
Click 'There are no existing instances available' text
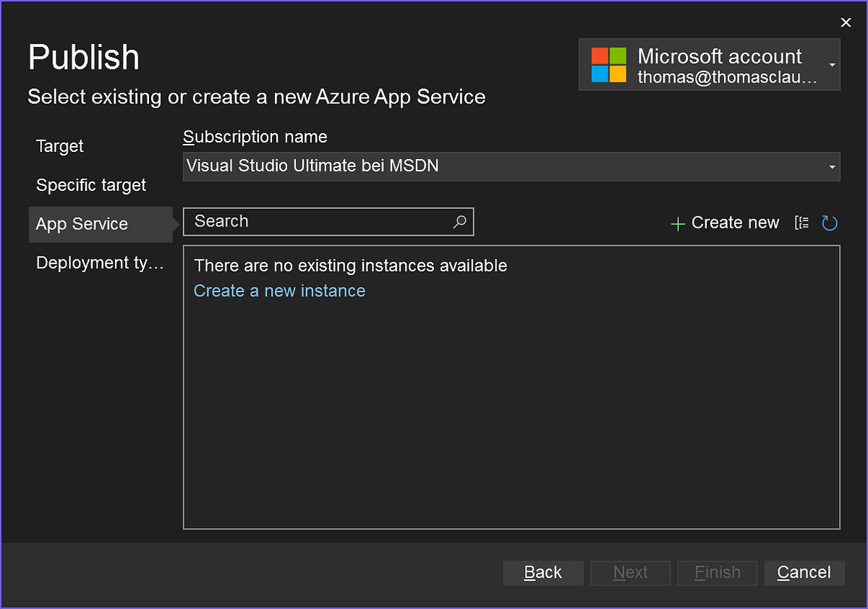pos(351,265)
